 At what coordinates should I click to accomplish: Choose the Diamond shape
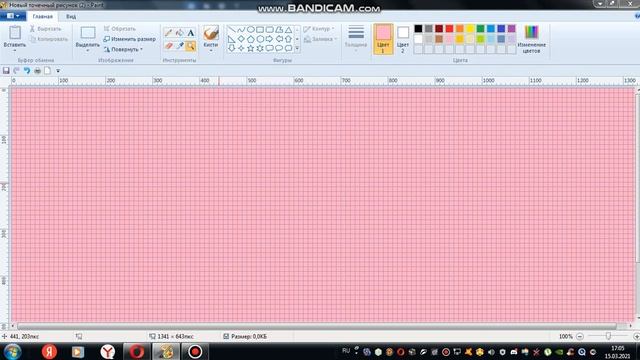click(x=241, y=39)
